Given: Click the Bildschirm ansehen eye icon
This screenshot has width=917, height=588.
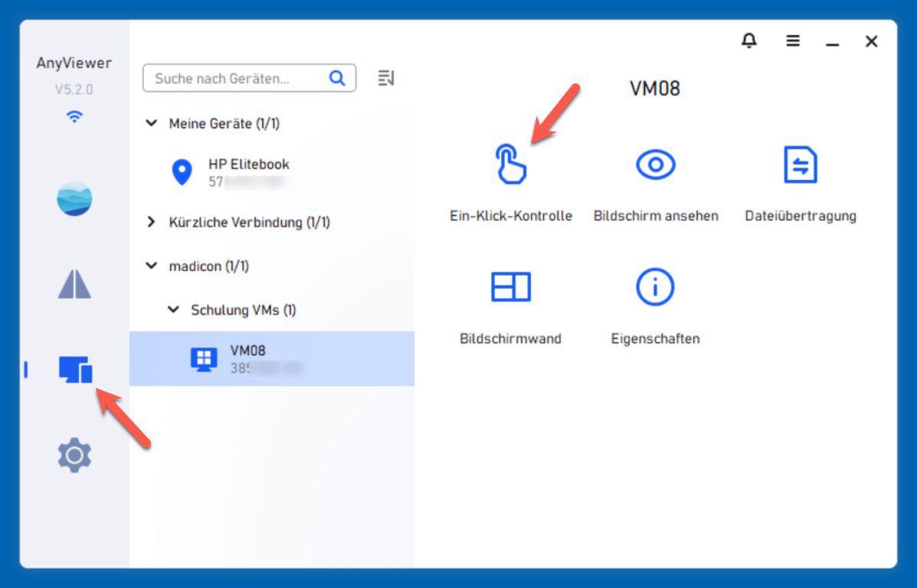Looking at the screenshot, I should point(656,165).
